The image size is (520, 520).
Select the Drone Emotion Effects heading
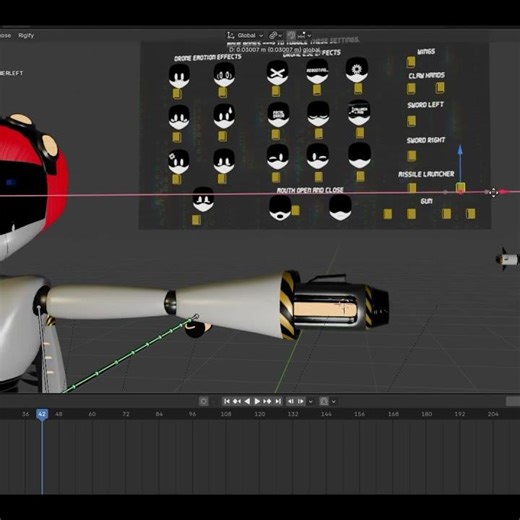pyautogui.click(x=208, y=58)
